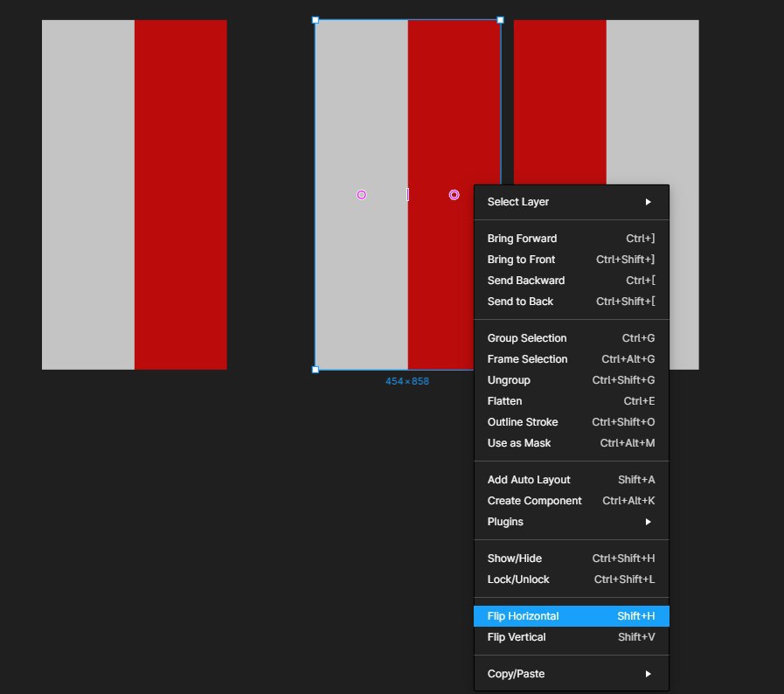Screen dimensions: 784x694
Task: Open the Copy/Paste submenu
Action: (x=571, y=674)
